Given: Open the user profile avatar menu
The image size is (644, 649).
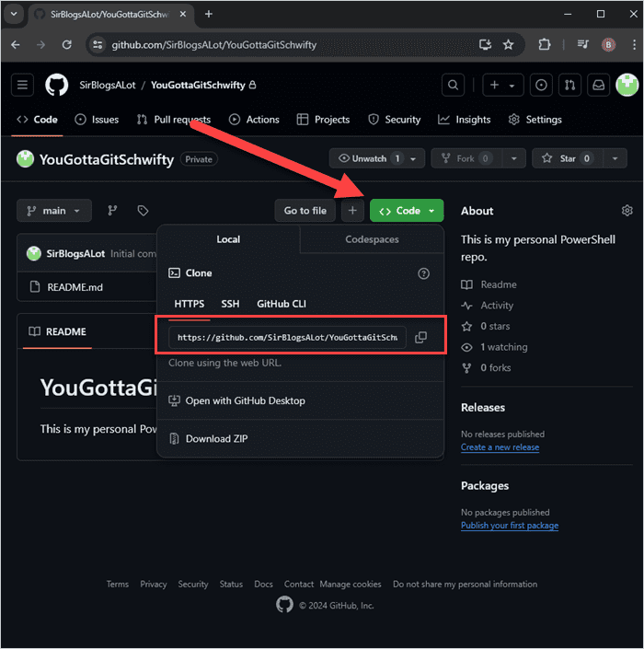Looking at the screenshot, I should point(627,85).
